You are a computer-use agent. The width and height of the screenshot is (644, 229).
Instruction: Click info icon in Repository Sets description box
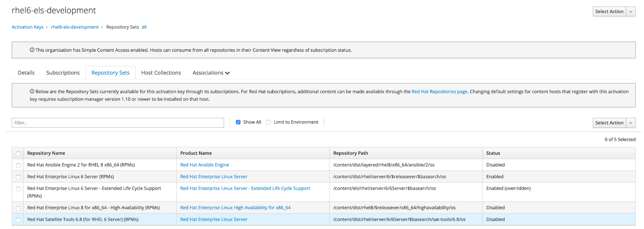(x=32, y=91)
